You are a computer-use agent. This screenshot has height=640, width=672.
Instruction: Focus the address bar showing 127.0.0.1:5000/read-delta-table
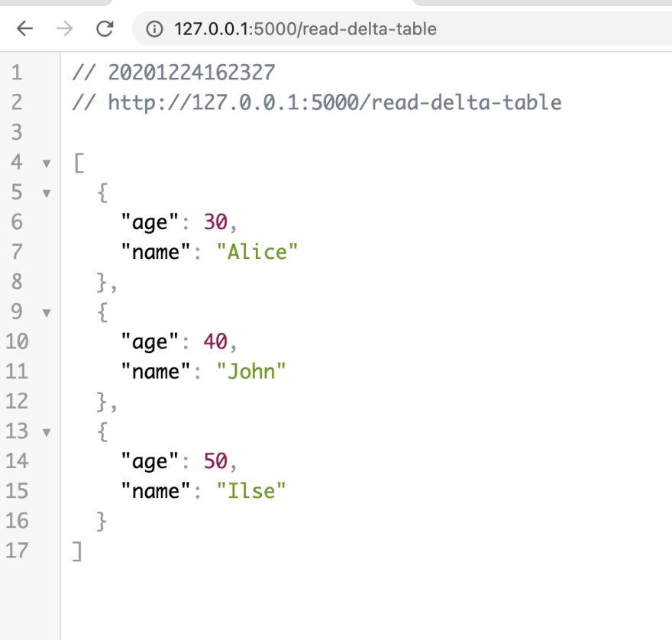[x=402, y=29]
